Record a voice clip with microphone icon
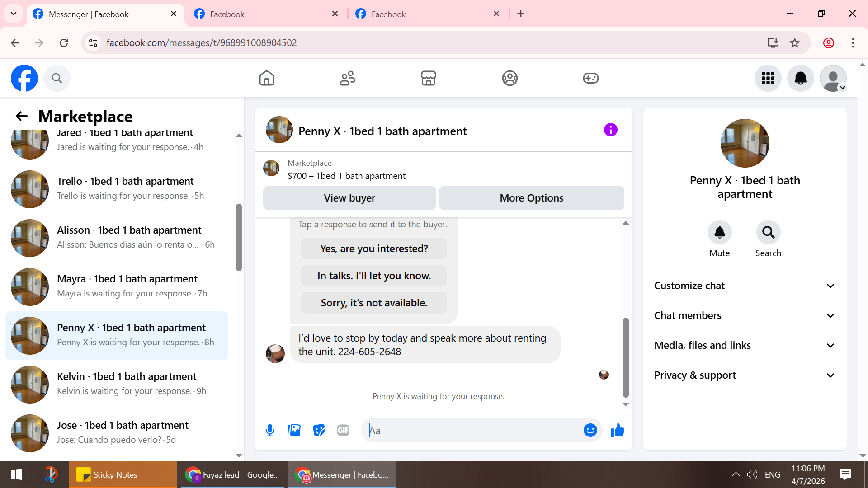Viewport: 868px width, 488px height. coord(270,431)
